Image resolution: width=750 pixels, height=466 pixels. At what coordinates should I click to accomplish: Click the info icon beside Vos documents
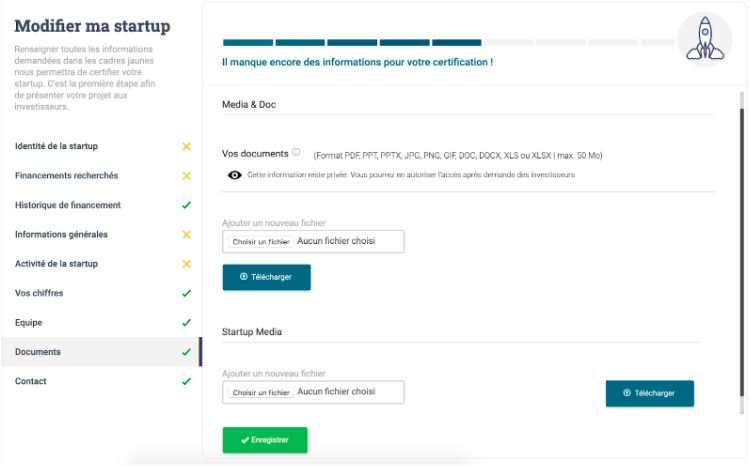(x=296, y=153)
